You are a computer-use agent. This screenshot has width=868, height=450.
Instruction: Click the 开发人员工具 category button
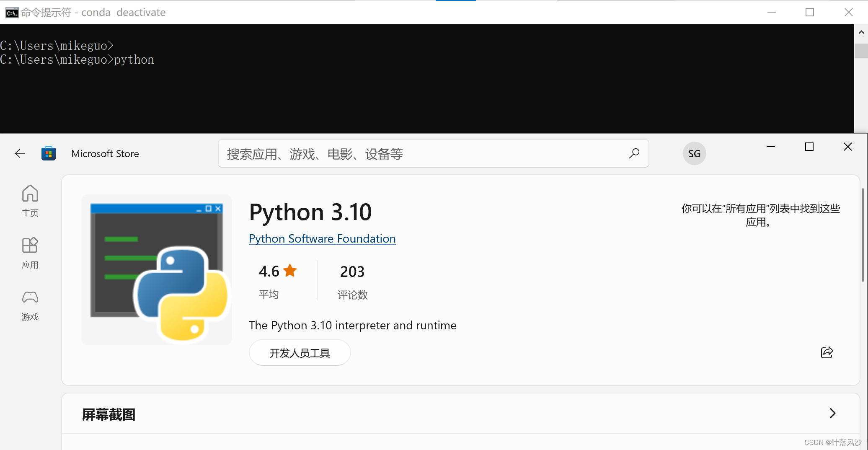300,353
